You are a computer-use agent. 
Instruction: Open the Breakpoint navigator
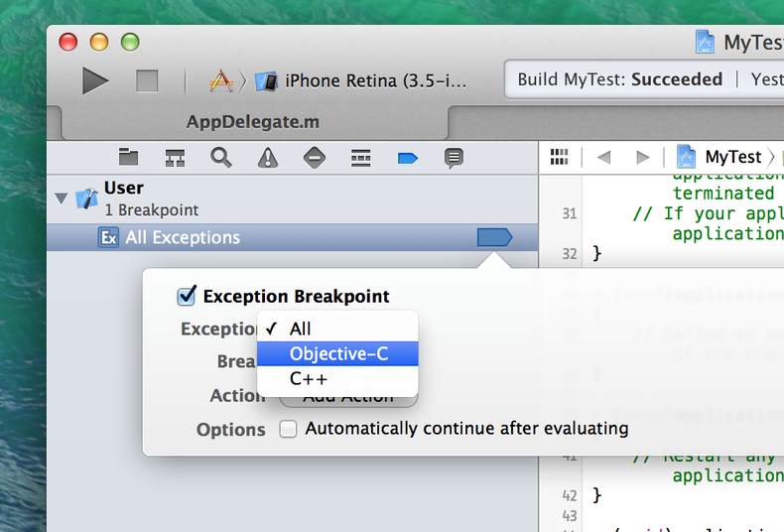pos(408,159)
